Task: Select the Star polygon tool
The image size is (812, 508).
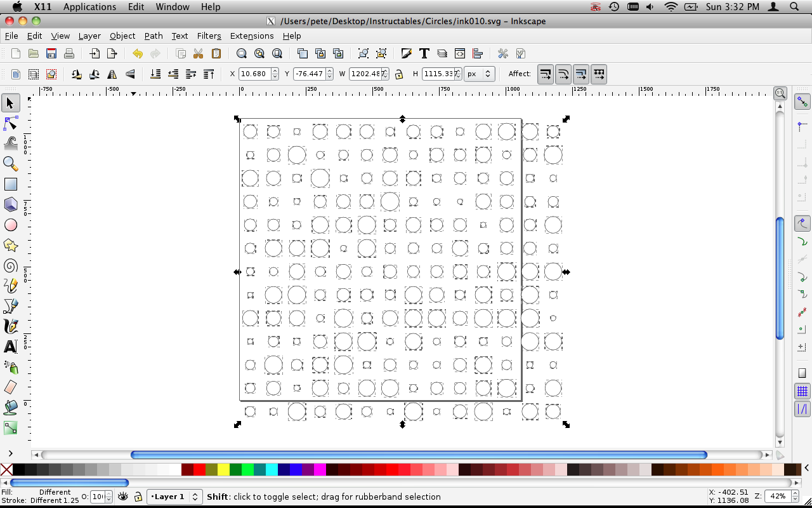Action: pos(10,245)
